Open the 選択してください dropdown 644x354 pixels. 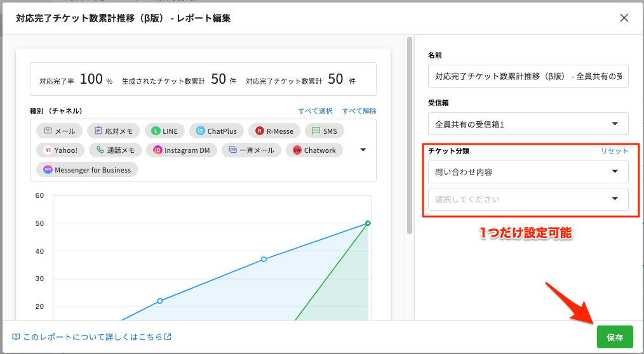point(528,199)
